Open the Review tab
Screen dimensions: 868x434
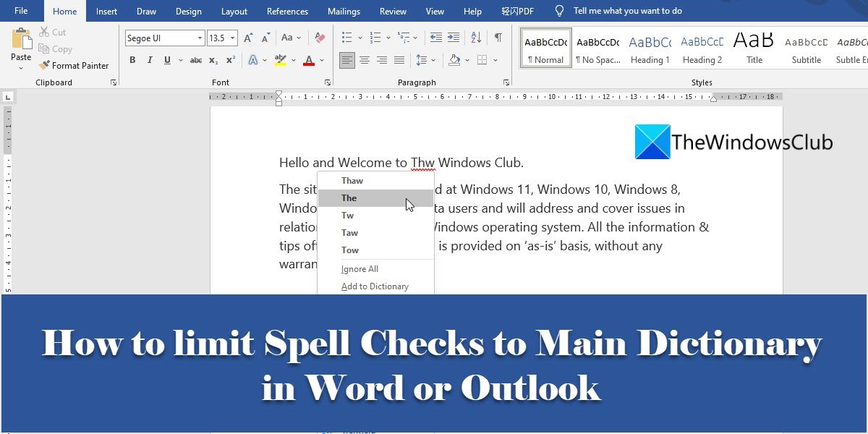tap(393, 11)
